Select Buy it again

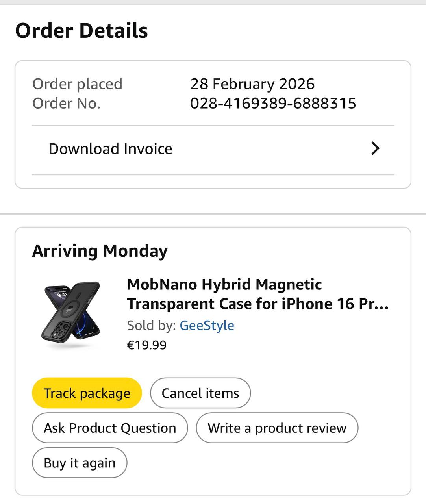(80, 463)
